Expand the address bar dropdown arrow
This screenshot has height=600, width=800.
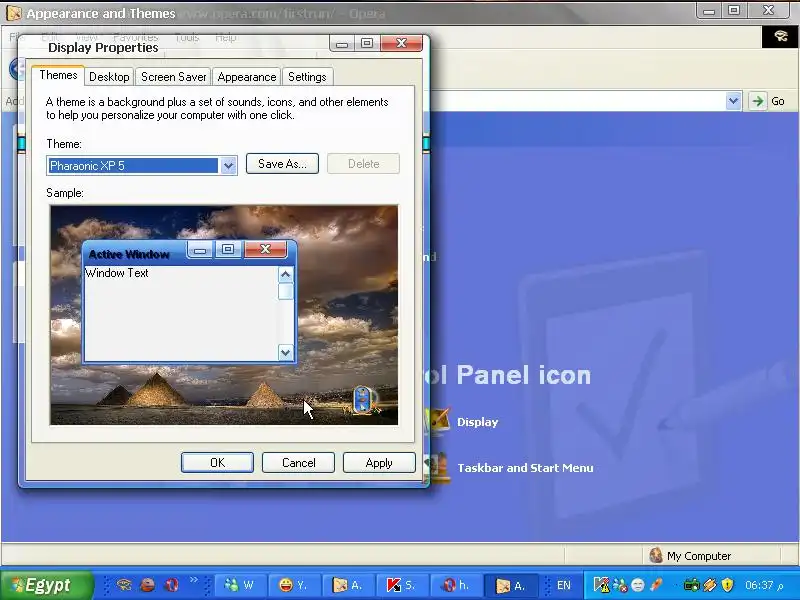click(733, 101)
